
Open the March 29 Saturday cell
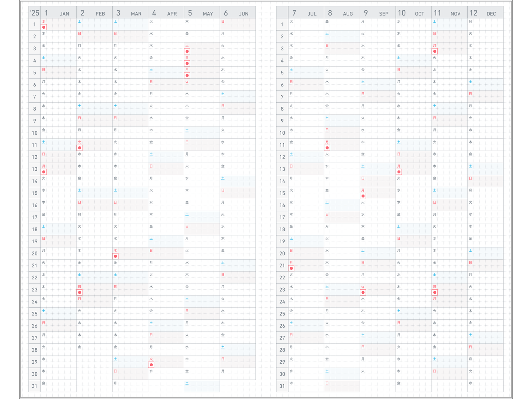coord(130,362)
